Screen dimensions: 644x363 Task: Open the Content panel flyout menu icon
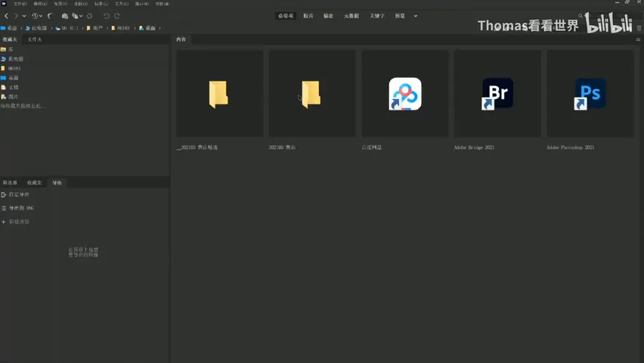638,40
